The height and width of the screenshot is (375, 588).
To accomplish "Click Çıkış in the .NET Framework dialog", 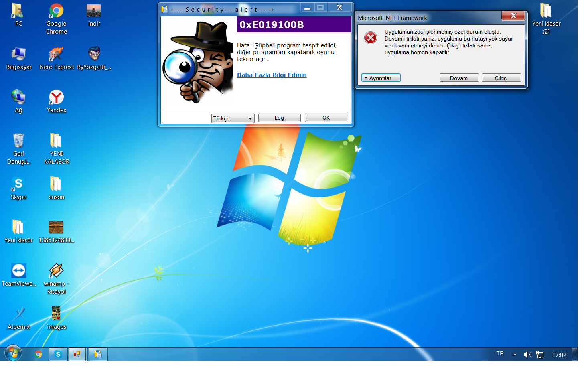I will point(501,78).
